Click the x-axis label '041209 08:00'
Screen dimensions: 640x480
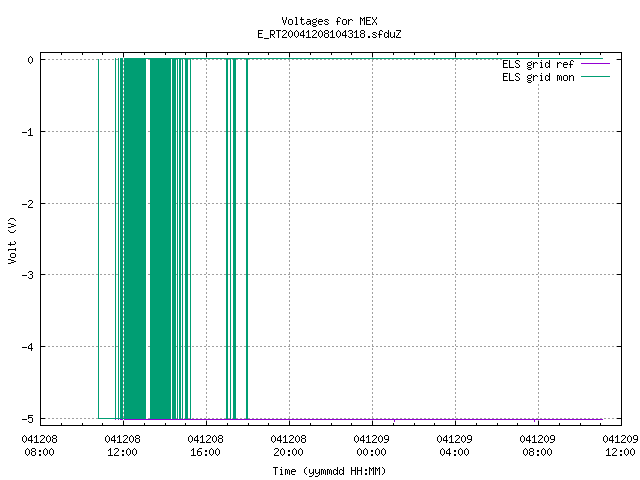537,446
